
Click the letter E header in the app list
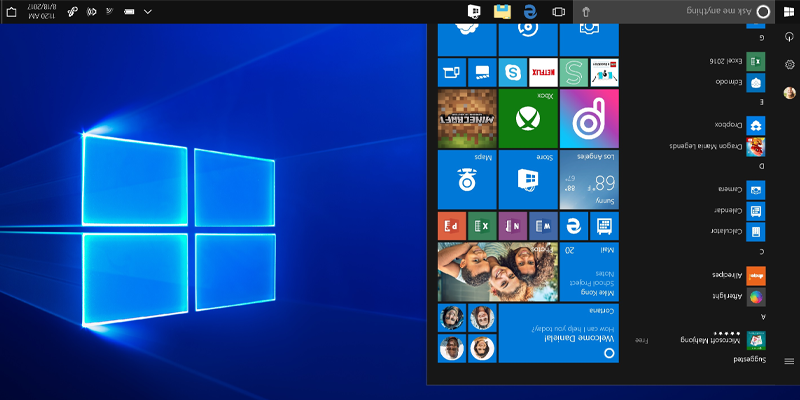pos(762,102)
